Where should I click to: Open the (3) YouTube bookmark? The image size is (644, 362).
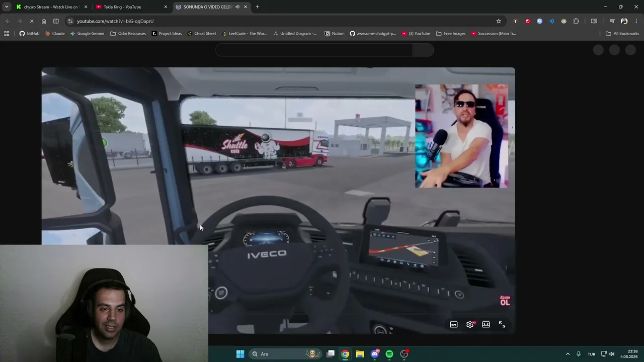(x=416, y=34)
